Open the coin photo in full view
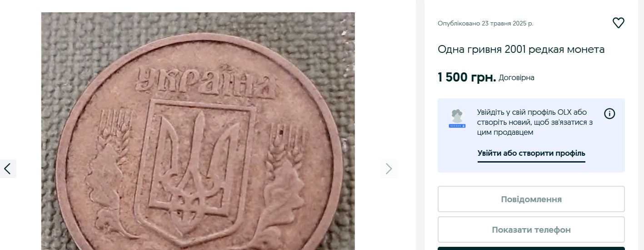Image resolution: width=644 pixels, height=250 pixels. click(x=198, y=131)
